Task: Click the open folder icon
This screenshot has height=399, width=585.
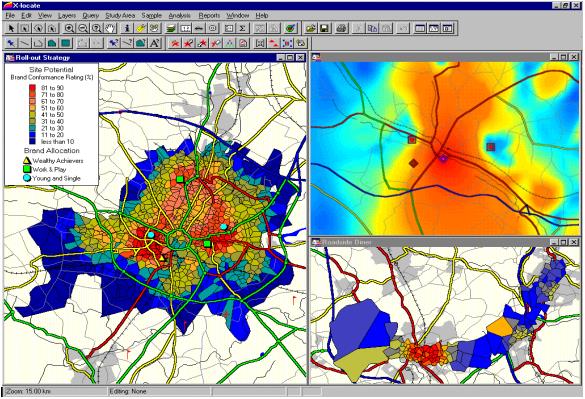Action: pos(311,28)
